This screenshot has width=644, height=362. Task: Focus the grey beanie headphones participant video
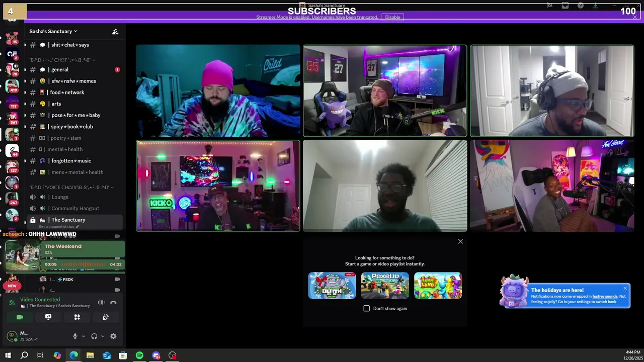(552, 90)
